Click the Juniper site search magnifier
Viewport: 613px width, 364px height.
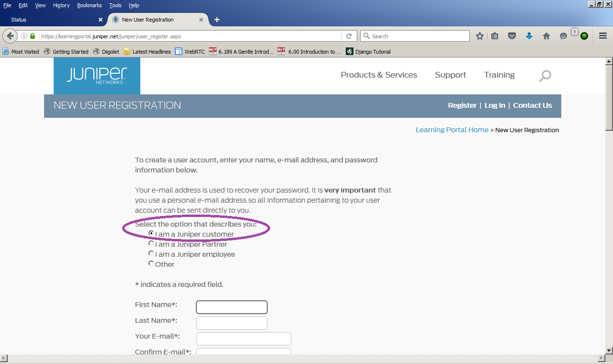545,76
